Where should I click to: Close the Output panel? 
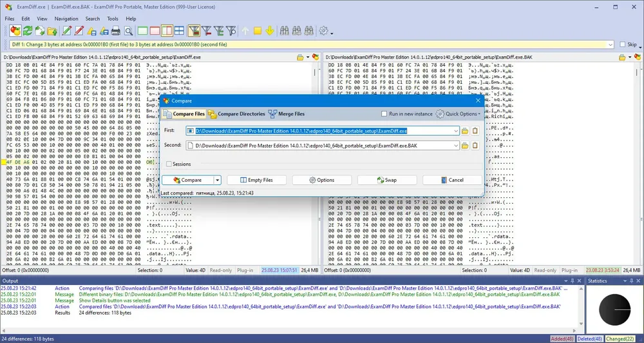point(580,281)
